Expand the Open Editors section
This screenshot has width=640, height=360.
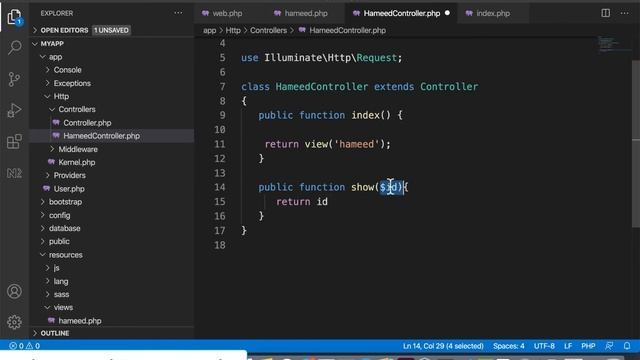[x=64, y=30]
